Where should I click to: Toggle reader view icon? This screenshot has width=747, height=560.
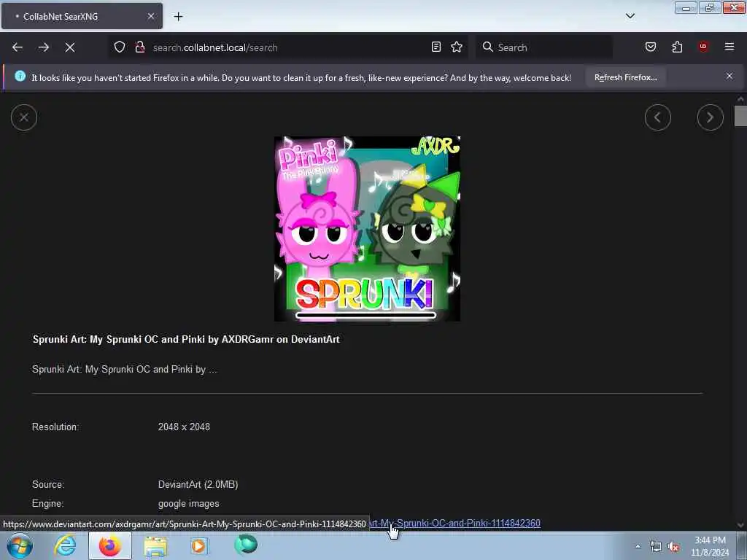tap(436, 47)
